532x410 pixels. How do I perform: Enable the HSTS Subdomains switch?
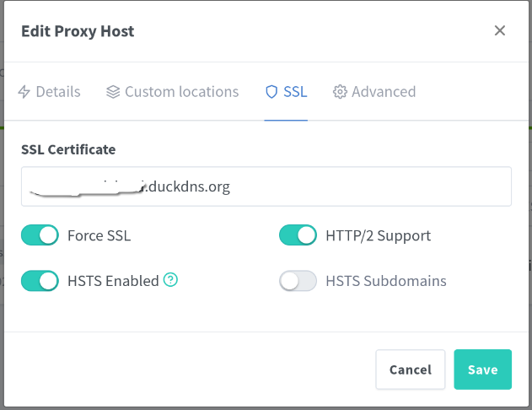298,281
